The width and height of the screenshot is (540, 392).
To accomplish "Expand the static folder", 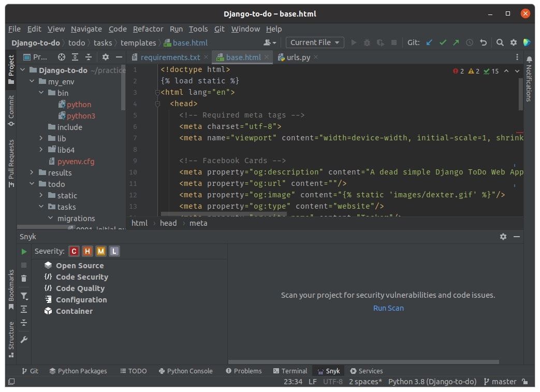I will coord(41,195).
